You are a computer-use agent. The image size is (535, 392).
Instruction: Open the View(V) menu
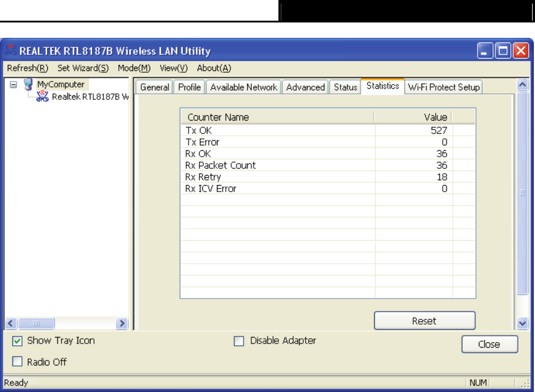174,68
